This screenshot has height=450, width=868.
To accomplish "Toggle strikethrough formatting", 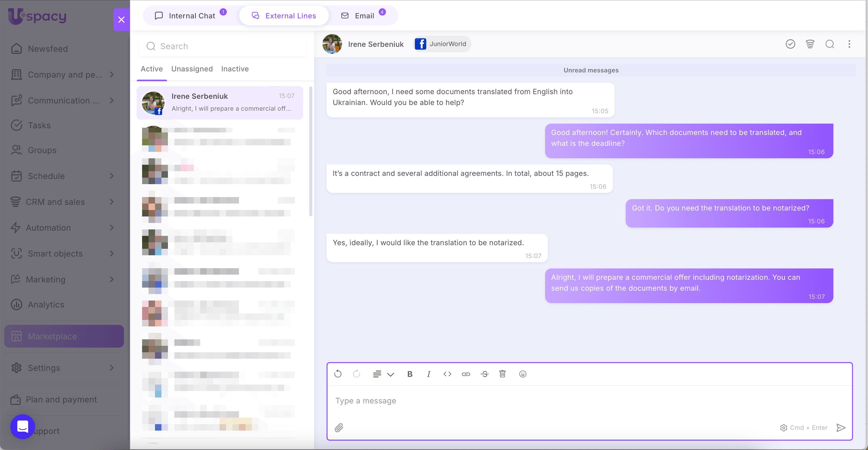I will (x=485, y=374).
